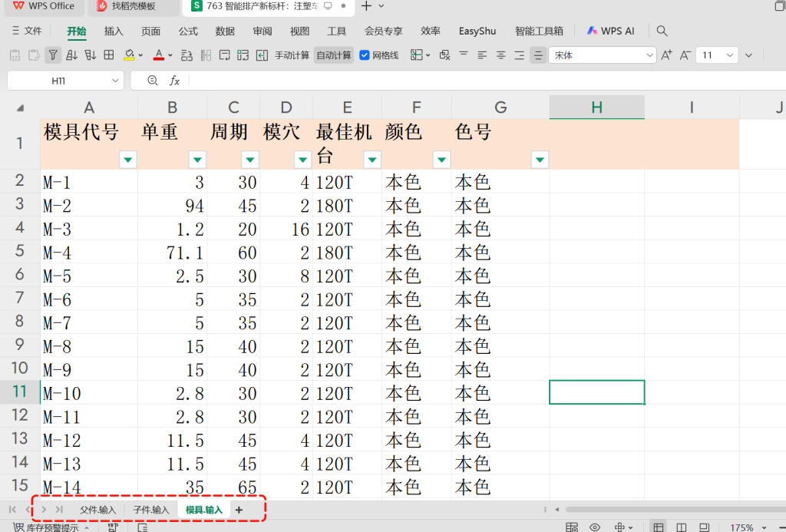Toggle justify alignment icon
Image resolution: width=786 pixels, height=532 pixels.
pos(538,55)
